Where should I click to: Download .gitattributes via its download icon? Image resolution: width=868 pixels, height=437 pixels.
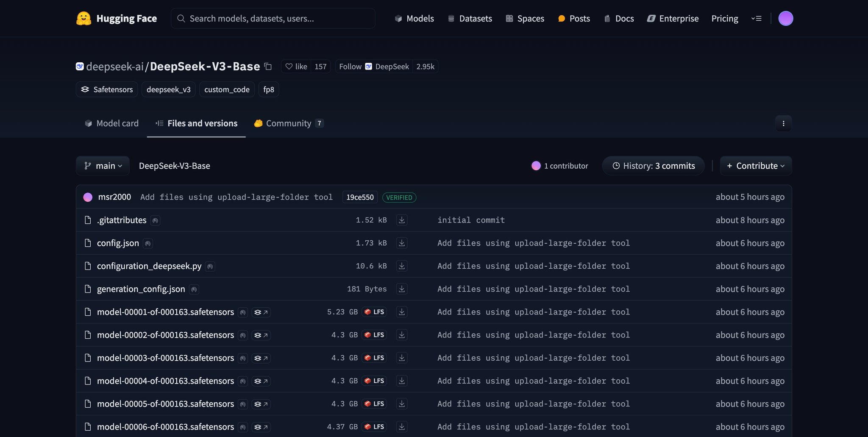pos(402,220)
